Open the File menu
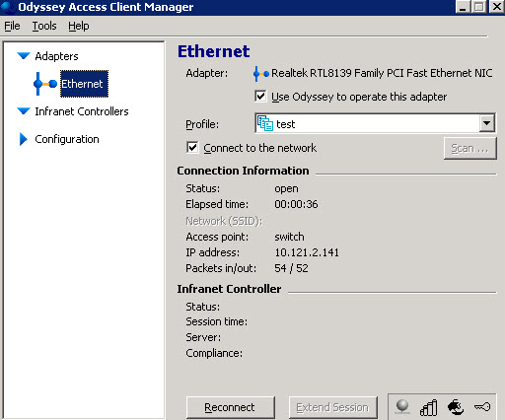Viewport: 505px width, 420px height. click(x=12, y=26)
